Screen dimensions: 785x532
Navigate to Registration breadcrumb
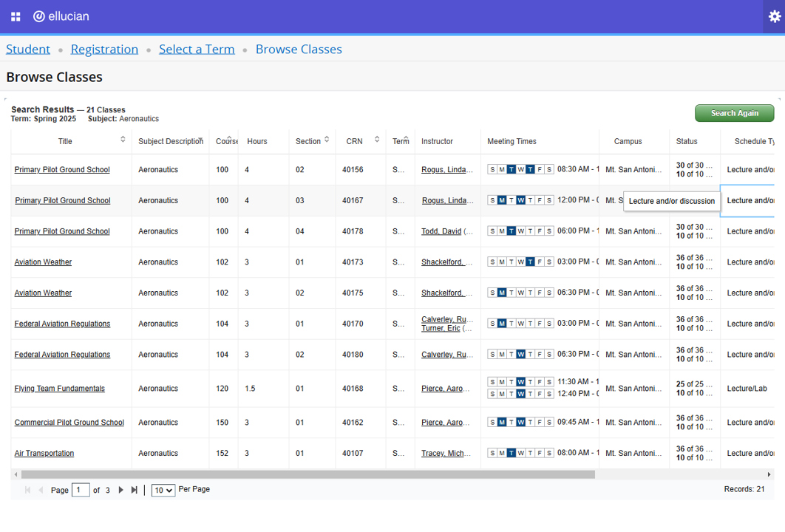104,50
